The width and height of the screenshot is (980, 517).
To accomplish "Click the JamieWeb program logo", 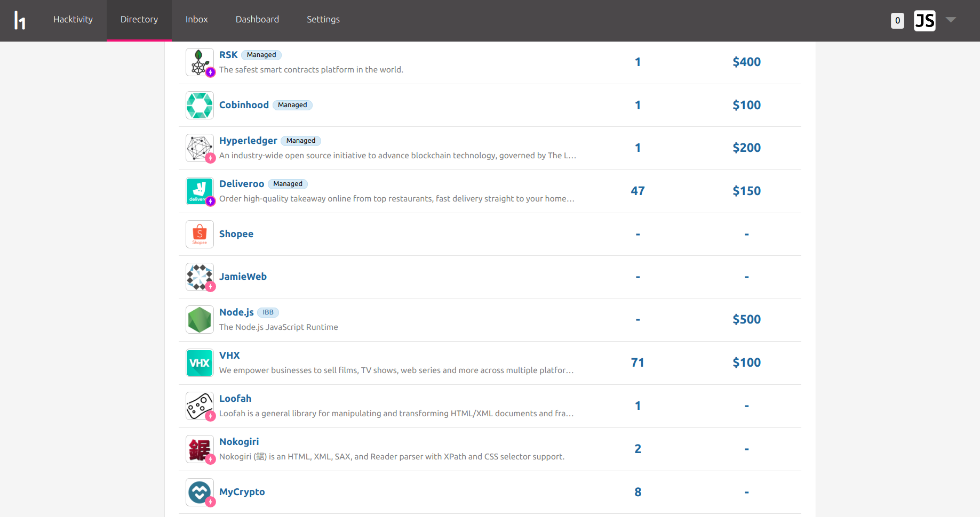I will [200, 277].
